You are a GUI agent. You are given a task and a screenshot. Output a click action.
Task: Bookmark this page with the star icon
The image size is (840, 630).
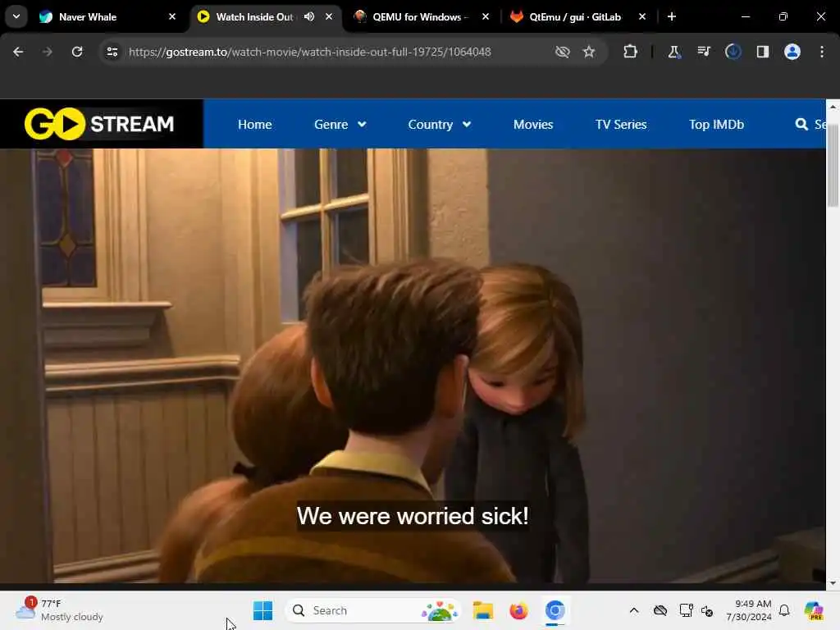point(589,52)
